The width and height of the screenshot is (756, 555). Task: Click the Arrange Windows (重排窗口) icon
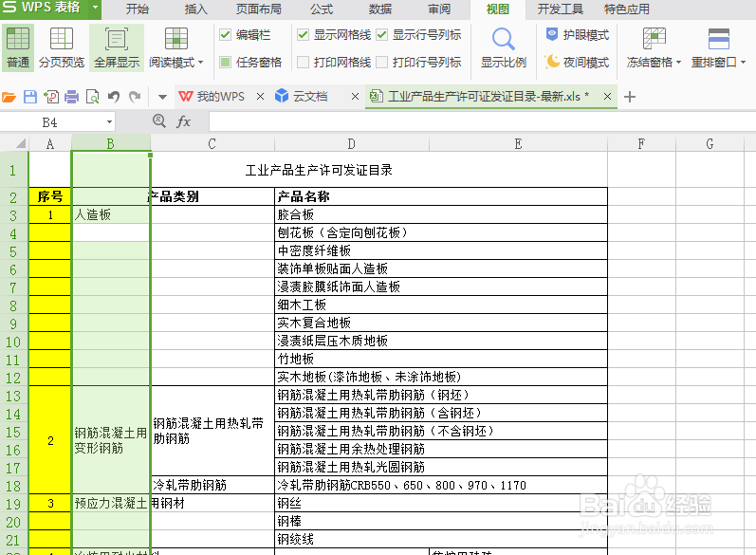pos(718,39)
